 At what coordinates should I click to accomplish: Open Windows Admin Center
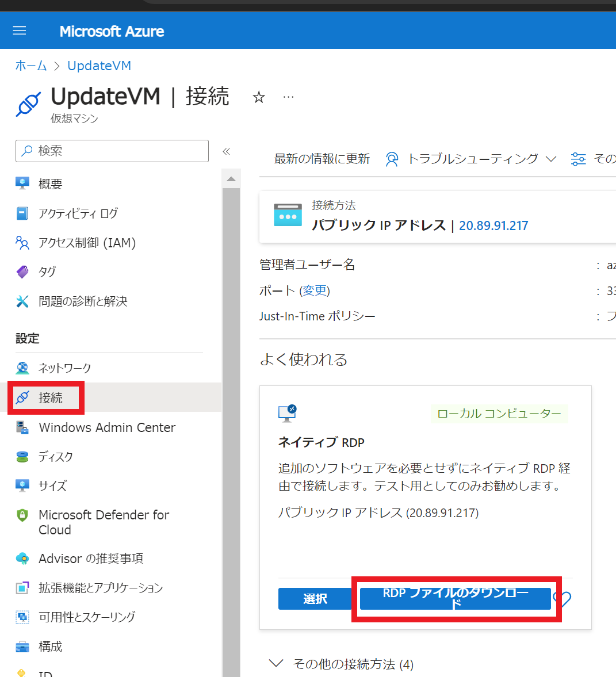(x=107, y=427)
